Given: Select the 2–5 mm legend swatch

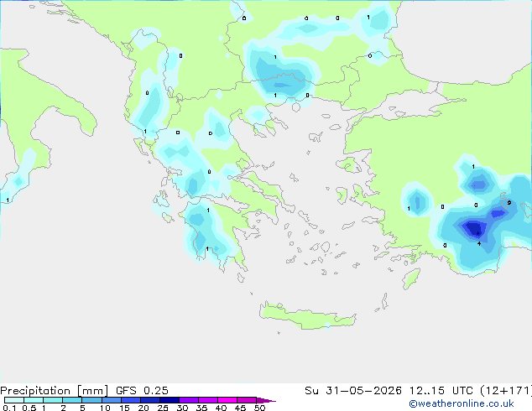Looking at the screenshot, I should [x=72, y=400].
